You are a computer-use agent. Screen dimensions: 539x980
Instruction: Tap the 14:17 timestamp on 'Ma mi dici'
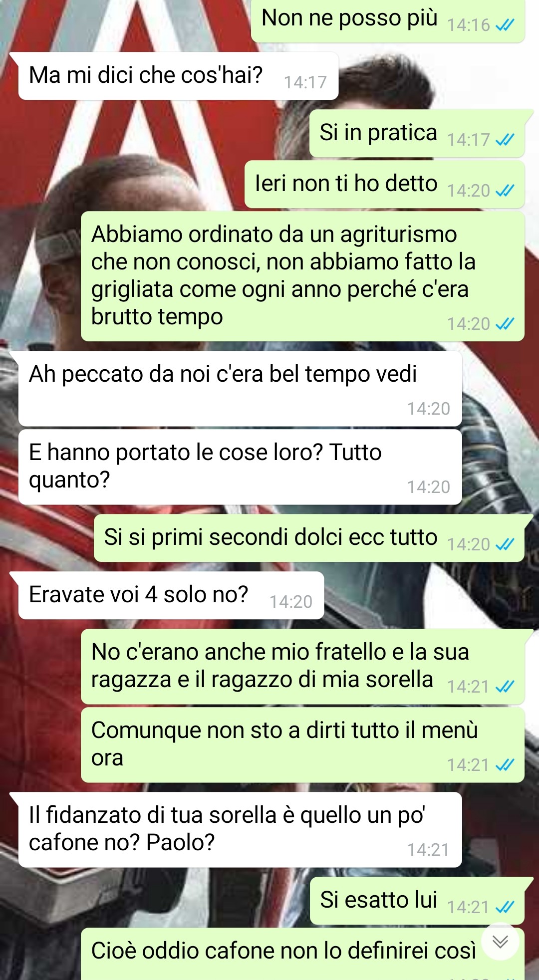[305, 82]
